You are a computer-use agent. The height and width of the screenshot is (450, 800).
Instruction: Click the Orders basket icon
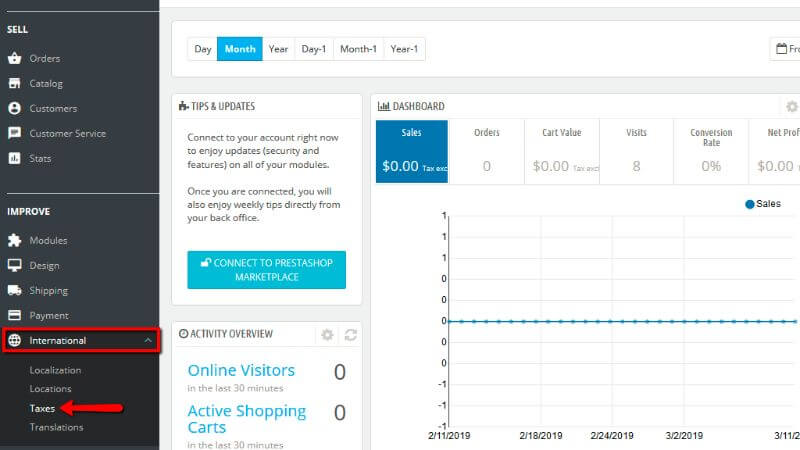14,58
